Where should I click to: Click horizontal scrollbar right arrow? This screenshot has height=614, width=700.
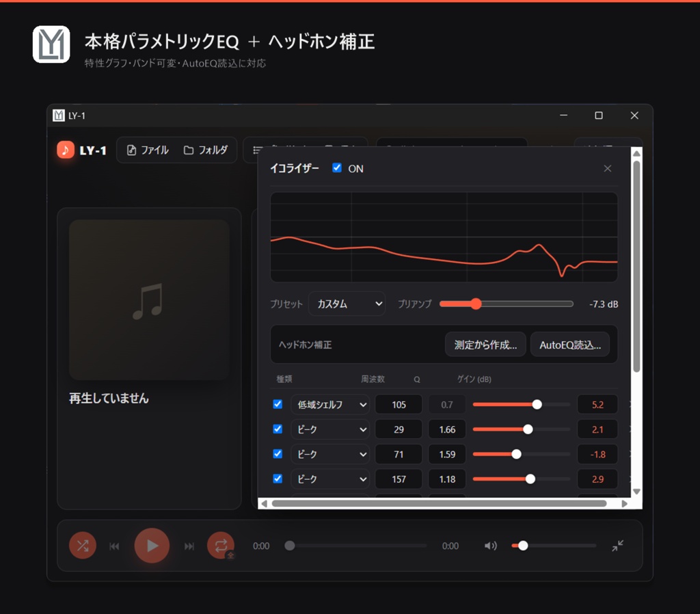625,504
